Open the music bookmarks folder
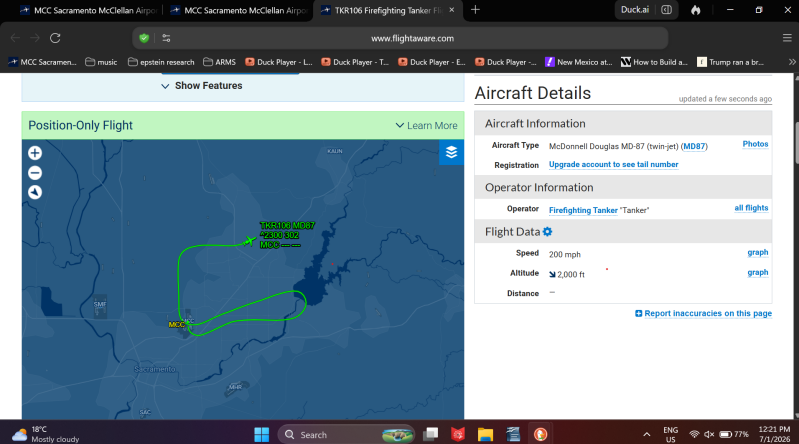799x444 pixels. pos(101,62)
